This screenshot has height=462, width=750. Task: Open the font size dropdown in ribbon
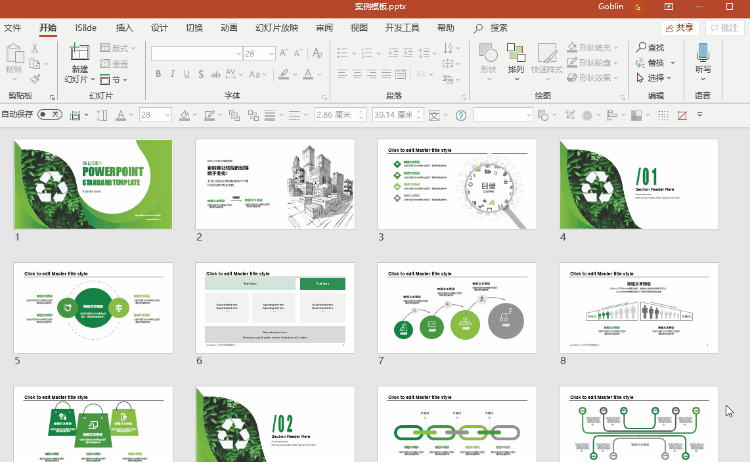tap(271, 54)
